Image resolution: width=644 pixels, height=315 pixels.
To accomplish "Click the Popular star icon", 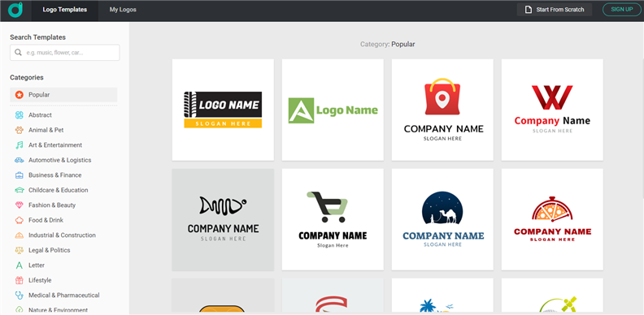I will pos(20,95).
